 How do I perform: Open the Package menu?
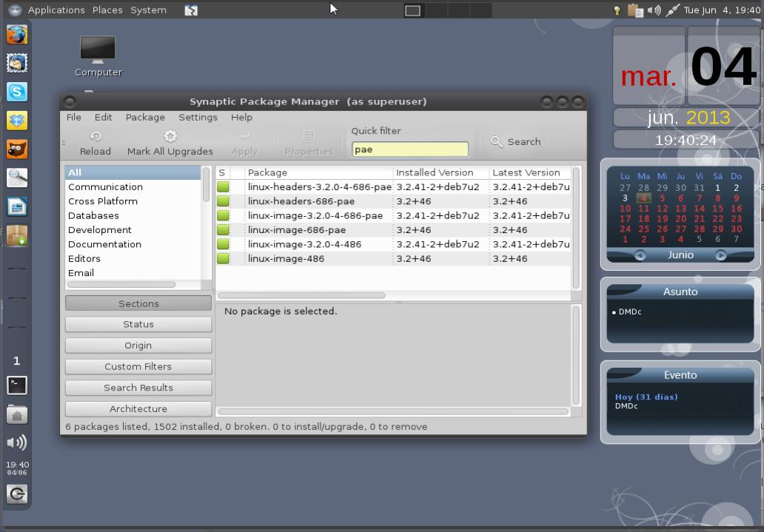click(145, 117)
